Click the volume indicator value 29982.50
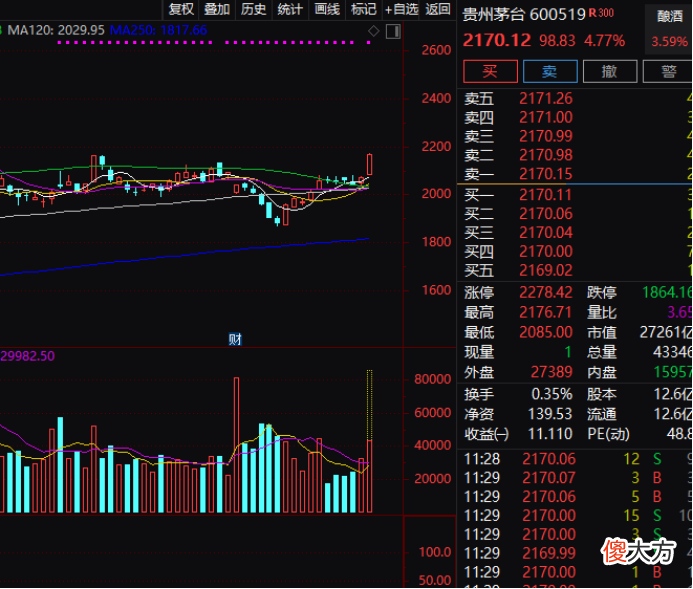The image size is (693, 589). [x=27, y=356]
